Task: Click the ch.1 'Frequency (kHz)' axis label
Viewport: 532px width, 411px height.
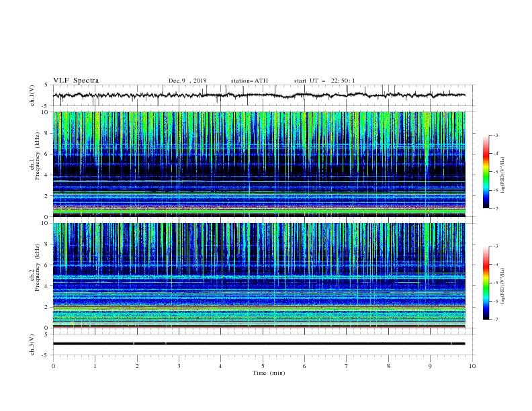Action: (x=37, y=156)
